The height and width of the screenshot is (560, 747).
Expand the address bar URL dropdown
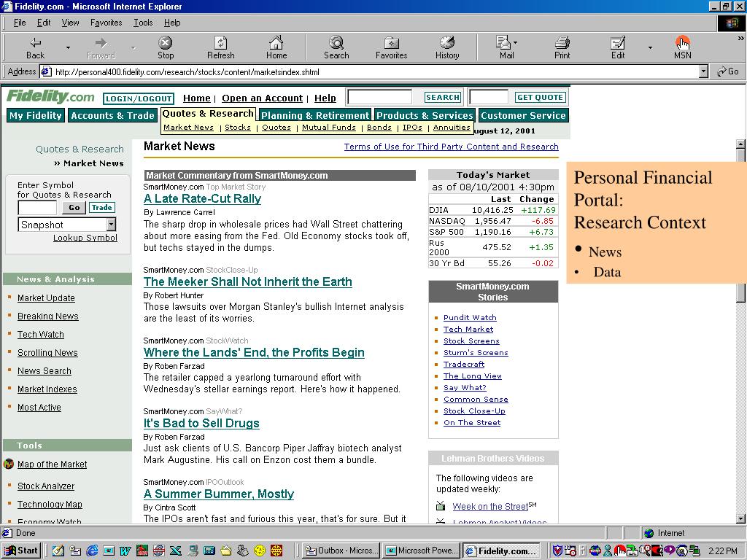pyautogui.click(x=704, y=72)
